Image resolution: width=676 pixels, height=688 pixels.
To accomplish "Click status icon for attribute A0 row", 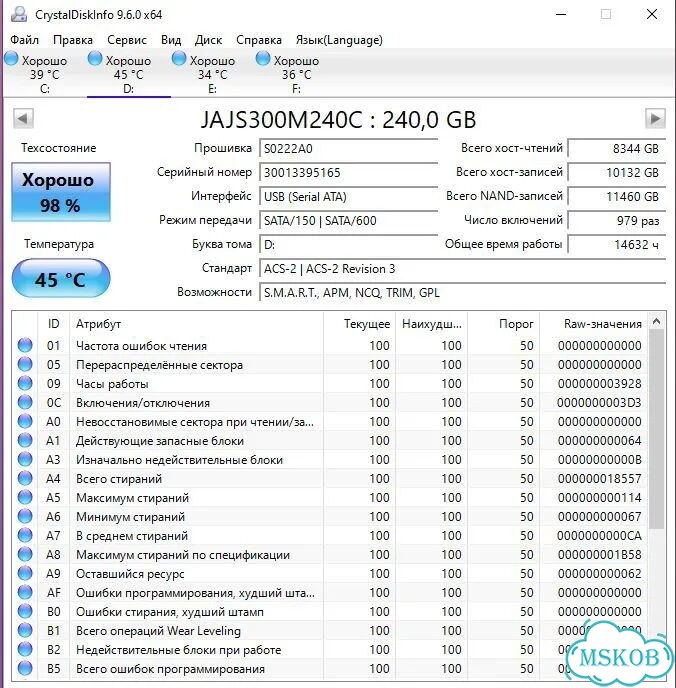I will [25, 421].
